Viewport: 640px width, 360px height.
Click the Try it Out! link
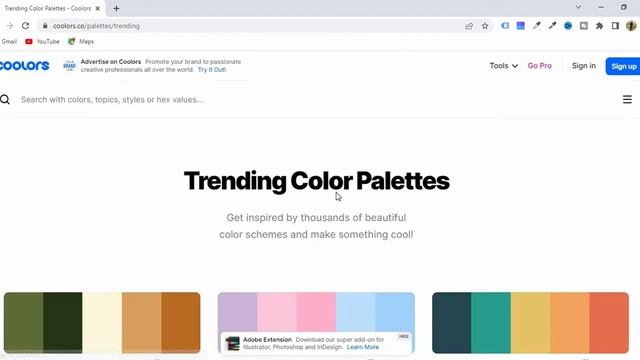point(212,70)
